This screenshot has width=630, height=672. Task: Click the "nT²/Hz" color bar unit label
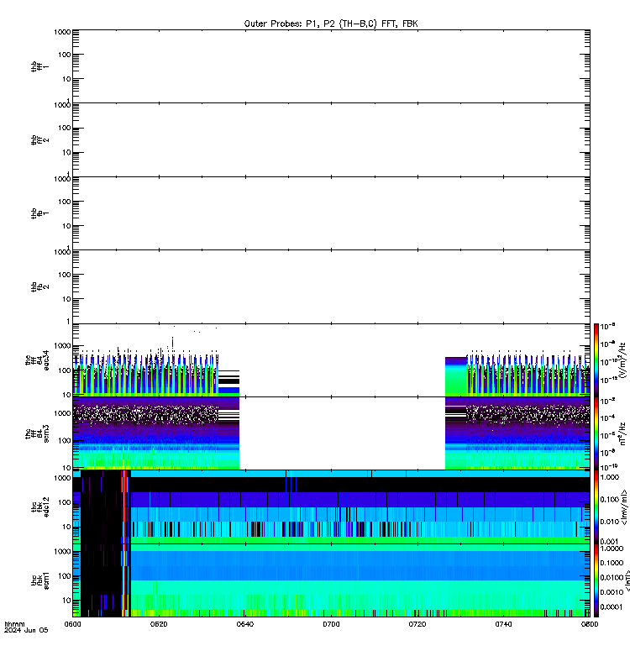point(623,433)
